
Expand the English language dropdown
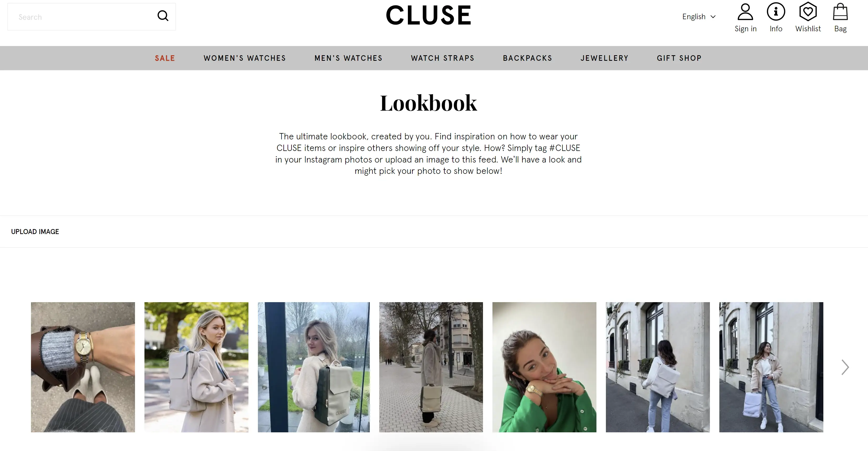click(x=699, y=16)
